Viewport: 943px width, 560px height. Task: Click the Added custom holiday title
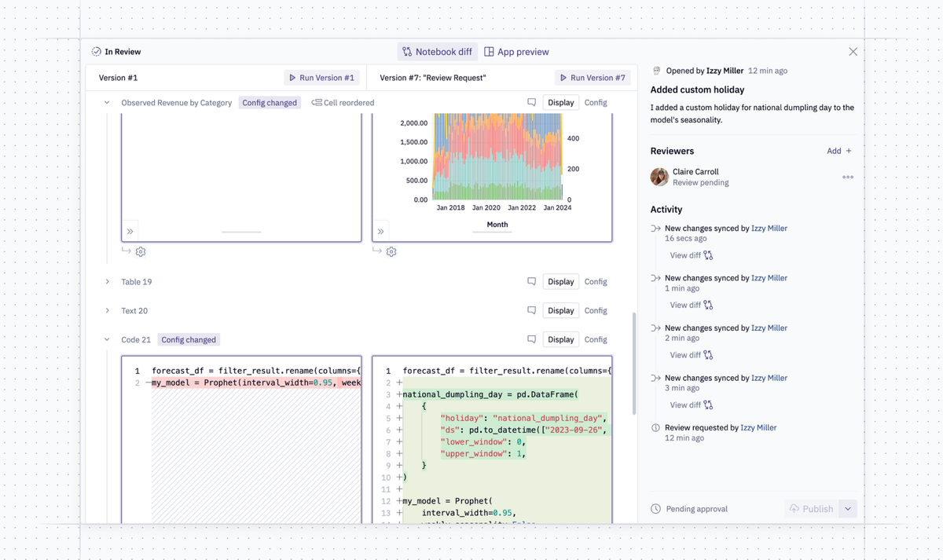point(697,90)
